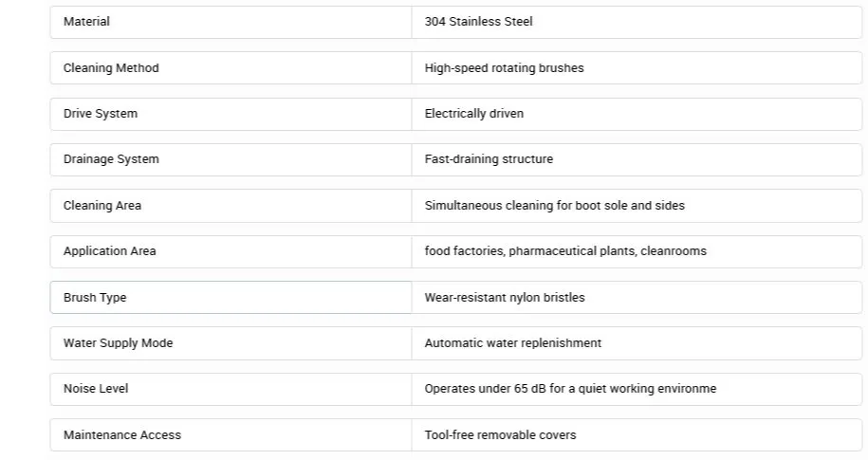Click the Automatic water replenishment field

[636, 343]
